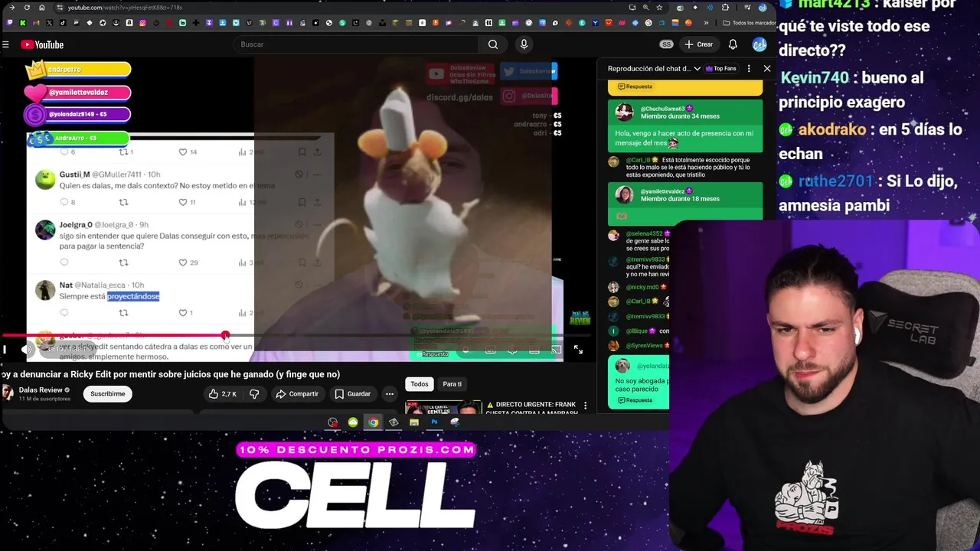Open the @ChuchuSama63 member message
Image resolution: width=980 pixels, height=551 pixels.
(x=685, y=126)
